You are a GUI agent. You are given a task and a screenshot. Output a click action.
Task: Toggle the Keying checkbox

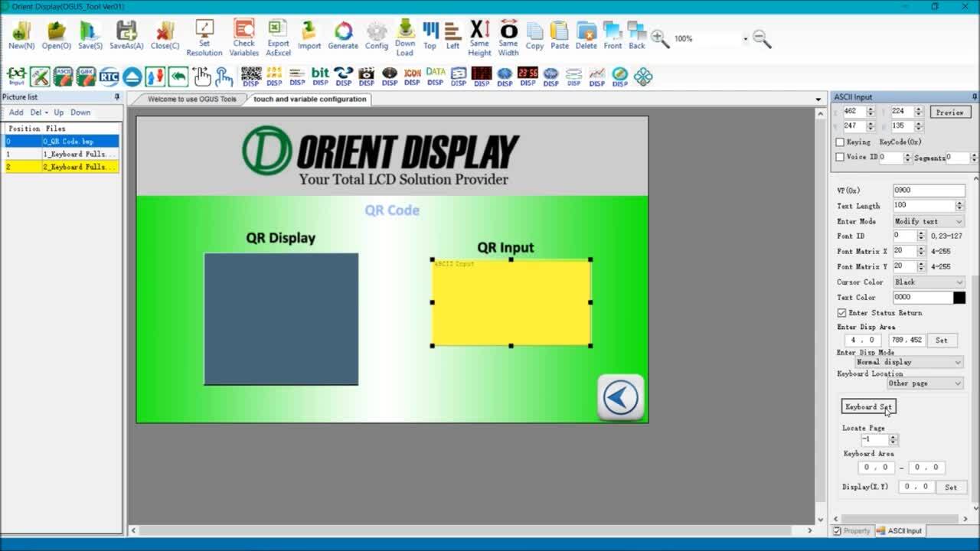click(840, 142)
